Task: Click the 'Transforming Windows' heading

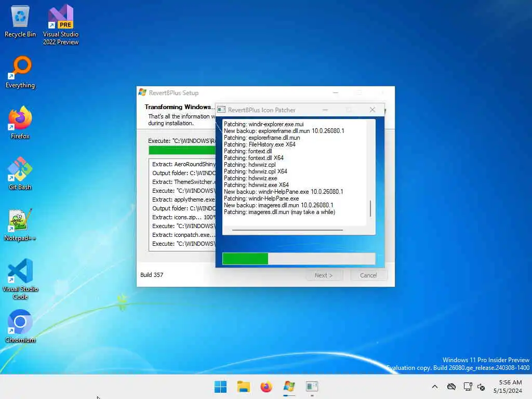Action: click(179, 107)
